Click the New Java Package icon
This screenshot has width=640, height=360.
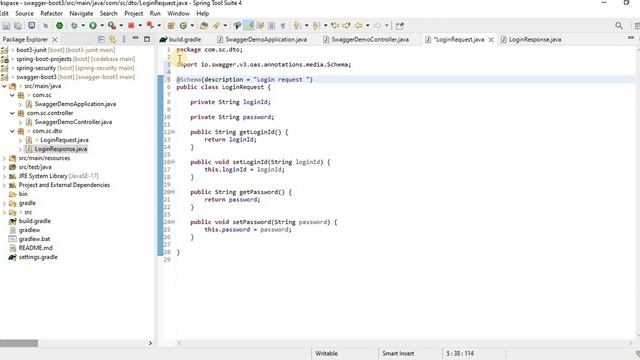(171, 26)
